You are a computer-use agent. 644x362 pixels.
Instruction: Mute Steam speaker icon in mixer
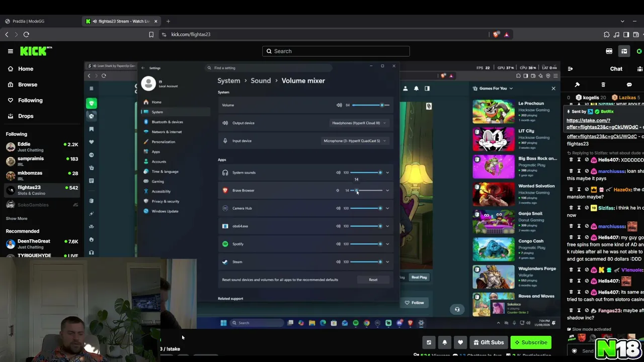338,262
